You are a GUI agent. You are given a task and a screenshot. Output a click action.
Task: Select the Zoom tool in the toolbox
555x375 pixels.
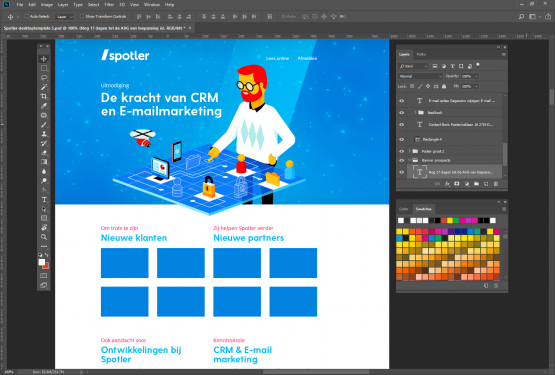tap(44, 237)
